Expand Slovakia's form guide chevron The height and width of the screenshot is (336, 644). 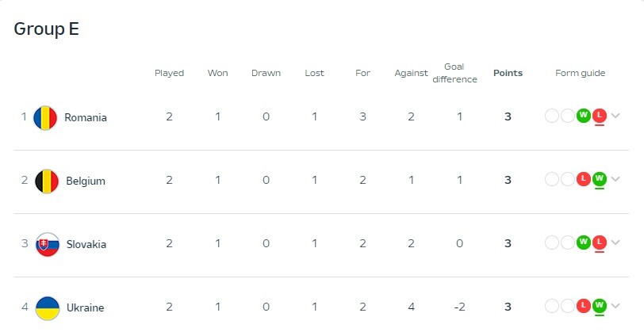[615, 242]
